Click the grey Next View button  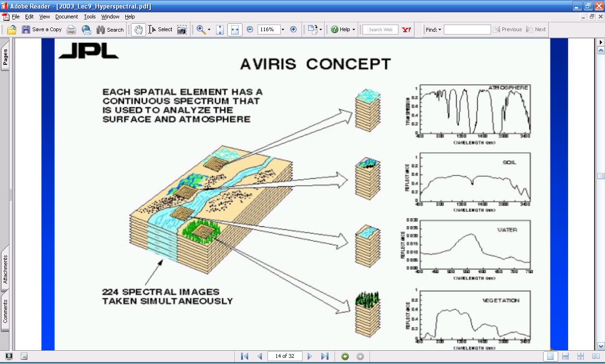[x=360, y=356]
